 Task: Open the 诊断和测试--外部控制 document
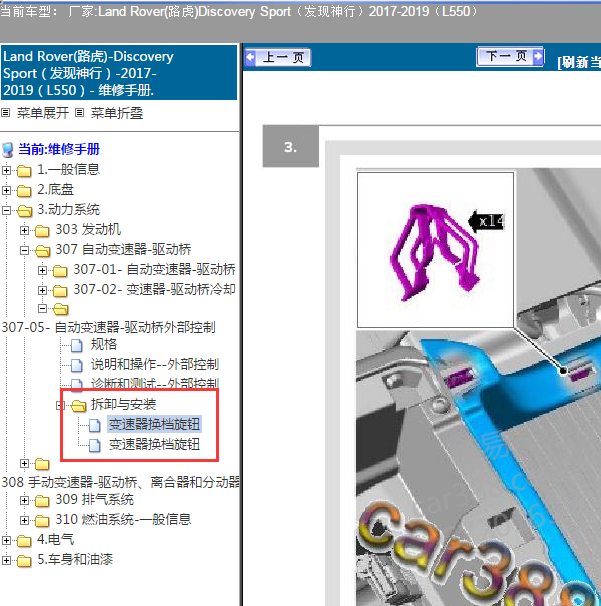coord(155,383)
